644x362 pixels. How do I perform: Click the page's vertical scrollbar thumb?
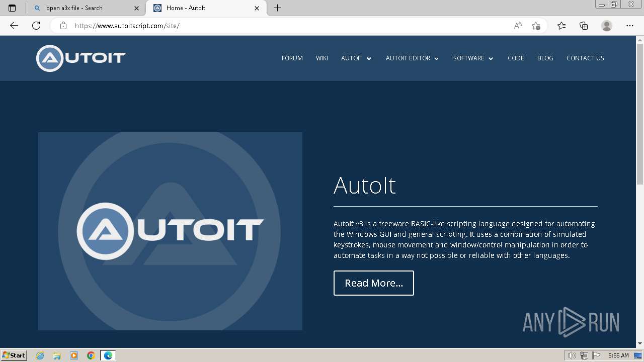[x=640, y=113]
